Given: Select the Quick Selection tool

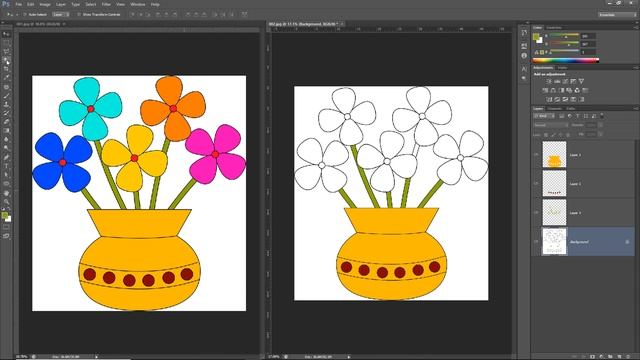Looking at the screenshot, I should [x=6, y=60].
